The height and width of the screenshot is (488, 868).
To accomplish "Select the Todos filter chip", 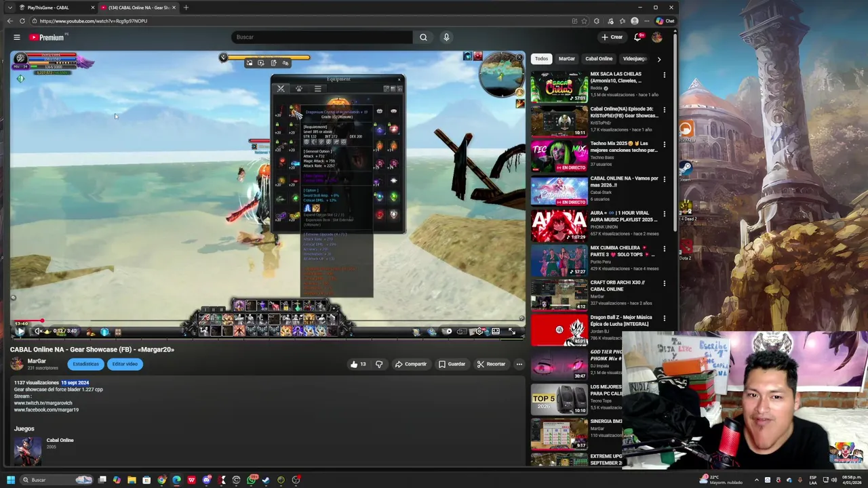I will (x=541, y=59).
